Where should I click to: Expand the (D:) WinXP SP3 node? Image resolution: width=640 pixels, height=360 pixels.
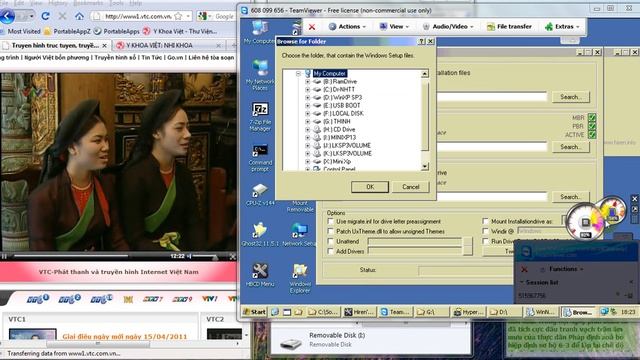[307, 98]
